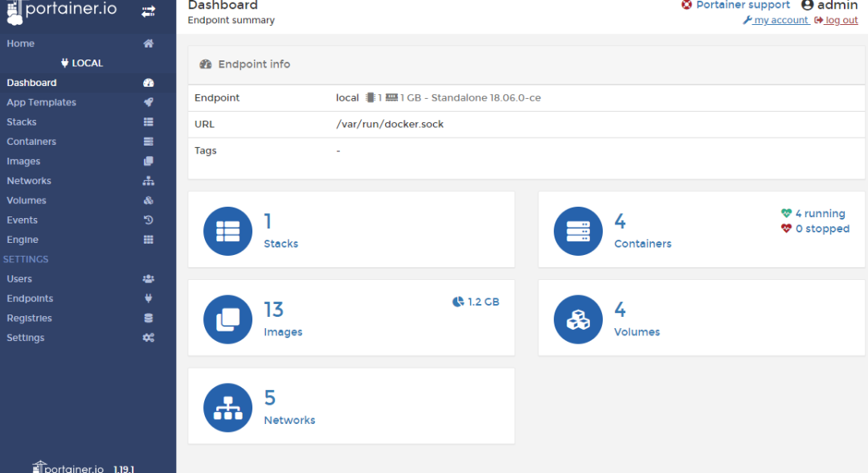The width and height of the screenshot is (868, 473).
Task: Click the Tags row label
Action: click(x=206, y=150)
